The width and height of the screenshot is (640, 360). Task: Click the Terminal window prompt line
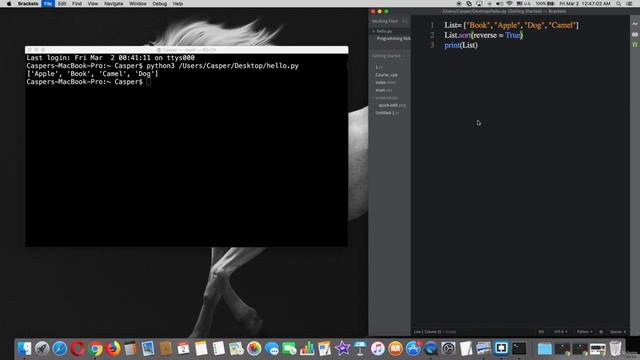pyautogui.click(x=88, y=82)
